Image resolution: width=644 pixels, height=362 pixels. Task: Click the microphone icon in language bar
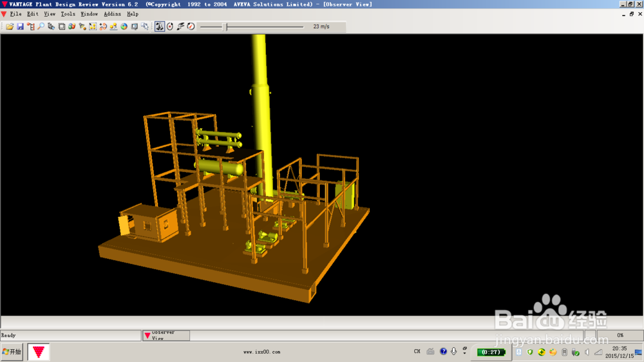tap(454, 351)
